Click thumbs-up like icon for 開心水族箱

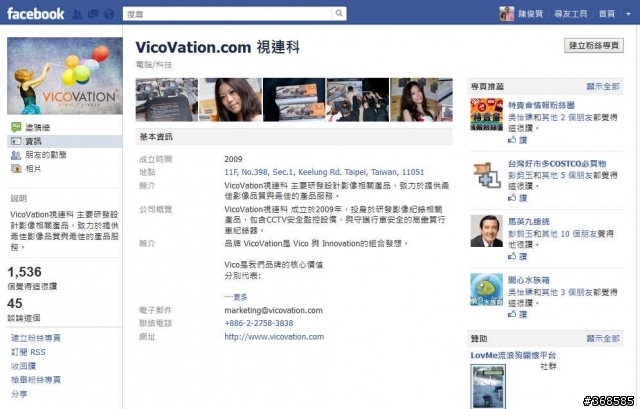point(512,314)
